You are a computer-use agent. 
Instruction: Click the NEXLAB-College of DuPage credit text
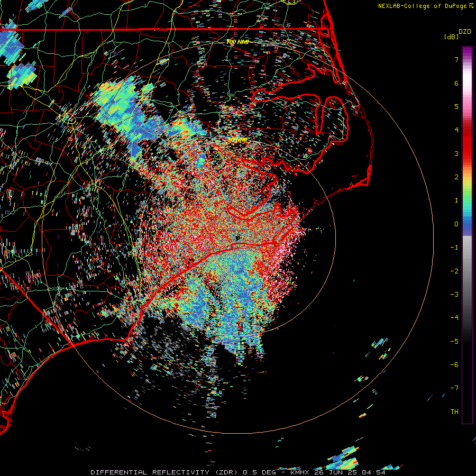point(424,6)
